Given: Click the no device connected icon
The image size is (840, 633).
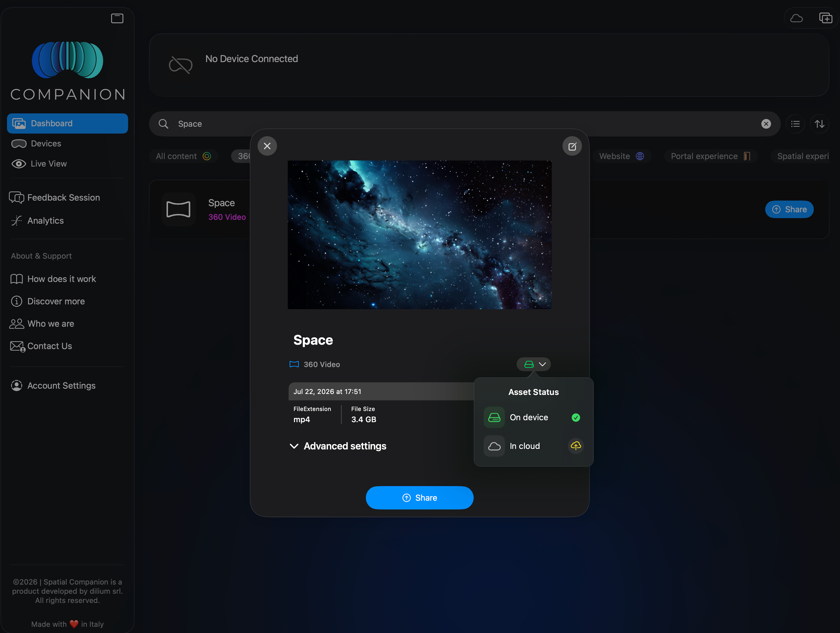Looking at the screenshot, I should (x=180, y=65).
